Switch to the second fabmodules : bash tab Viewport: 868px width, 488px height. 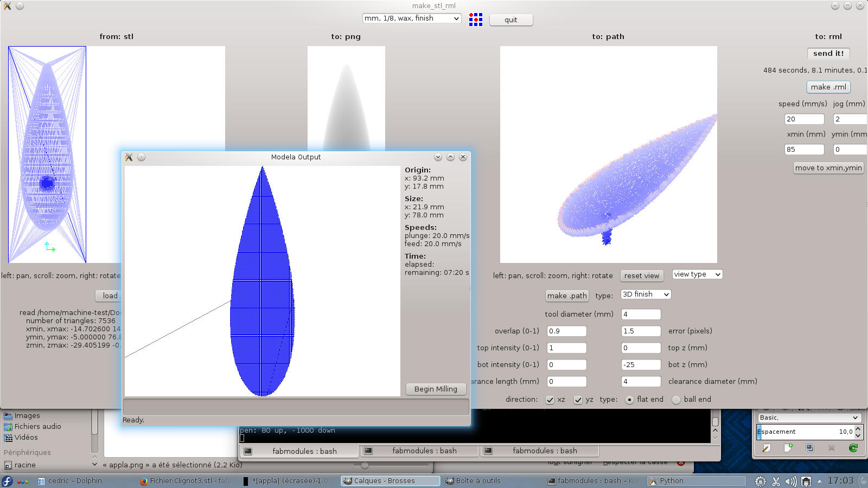(x=419, y=451)
